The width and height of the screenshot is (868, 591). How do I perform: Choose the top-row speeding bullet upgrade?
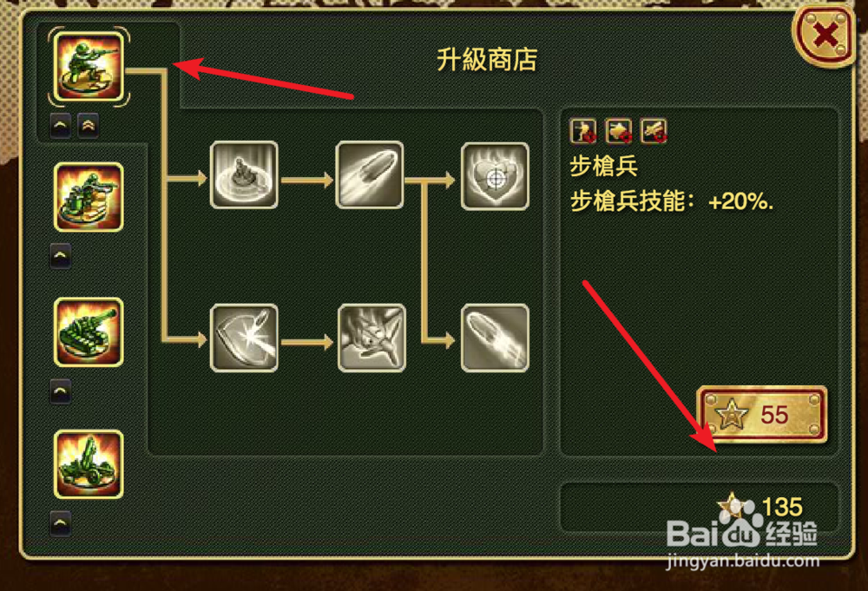(x=370, y=174)
